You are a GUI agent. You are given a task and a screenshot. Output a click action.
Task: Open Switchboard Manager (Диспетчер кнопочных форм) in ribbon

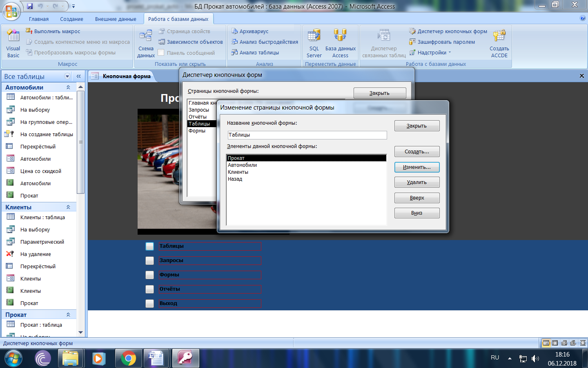pyautogui.click(x=448, y=31)
